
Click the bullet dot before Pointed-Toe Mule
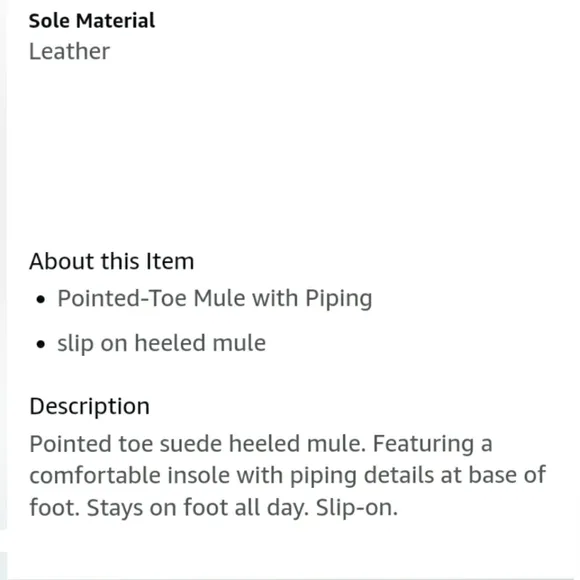tap(41, 299)
